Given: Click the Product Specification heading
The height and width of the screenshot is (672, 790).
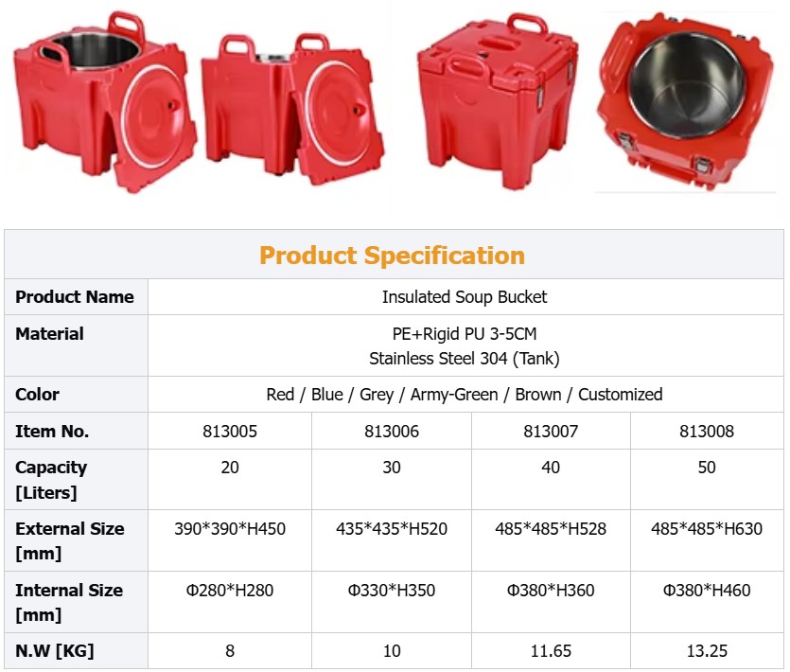Looking at the screenshot, I should (x=395, y=254).
